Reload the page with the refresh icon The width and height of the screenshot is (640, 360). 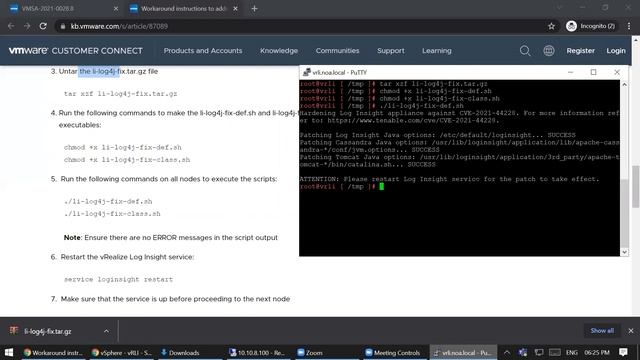coord(43,26)
